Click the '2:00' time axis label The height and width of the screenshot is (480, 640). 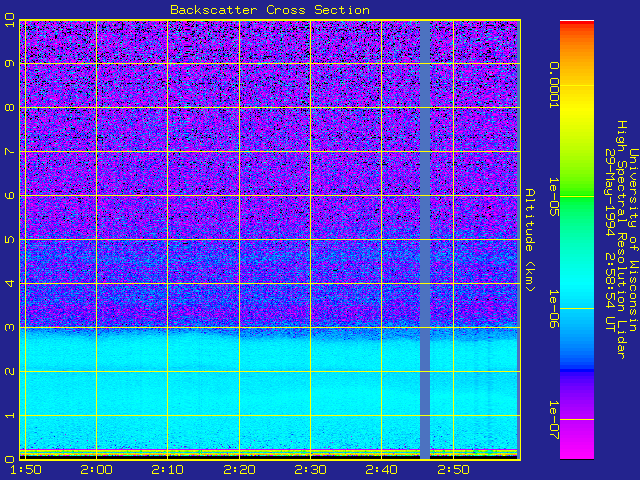(96, 470)
